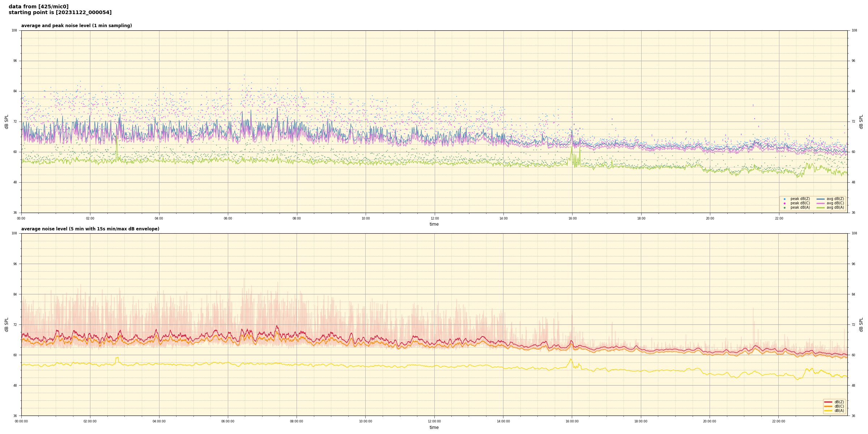Click the starting point timestamp text
The image size is (868, 434).
[60, 13]
